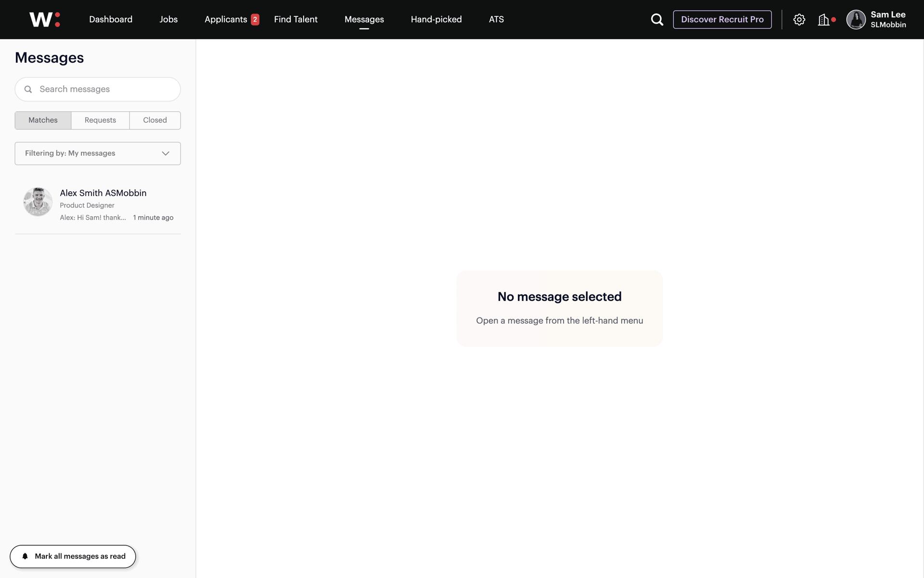The height and width of the screenshot is (578, 924).
Task: Click 'Open a message from the left-hand menu' text
Action: point(559,321)
